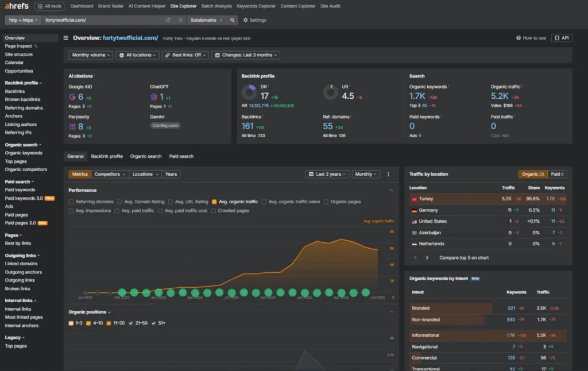The width and height of the screenshot is (588, 371).
Task: Click the Page inspect search icon in sidebar
Action: click(x=36, y=46)
